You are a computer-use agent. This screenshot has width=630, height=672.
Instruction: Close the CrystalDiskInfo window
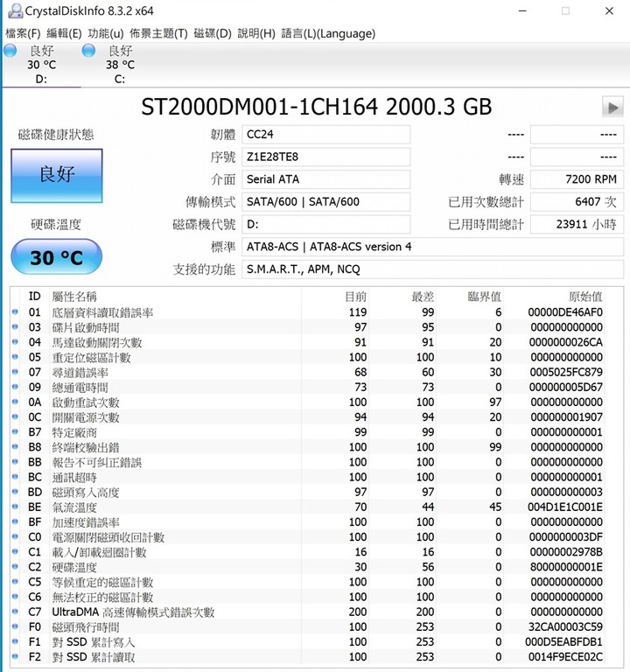tap(609, 10)
